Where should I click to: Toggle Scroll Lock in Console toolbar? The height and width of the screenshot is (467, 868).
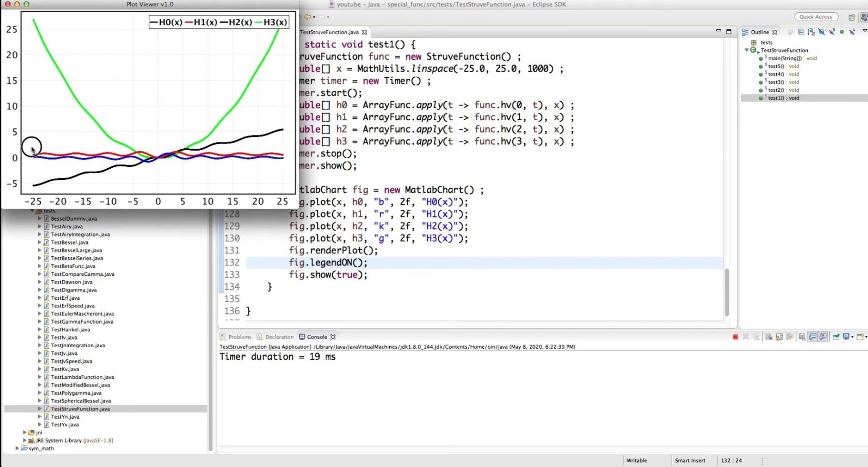click(779, 337)
